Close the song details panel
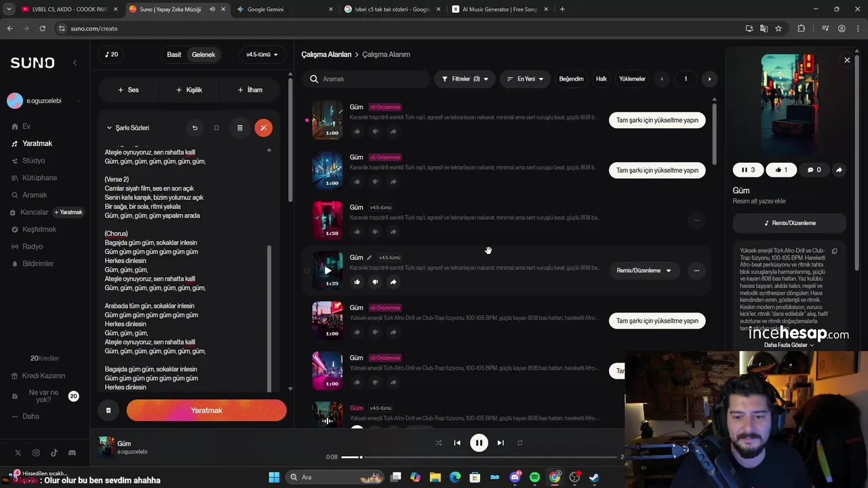The width and height of the screenshot is (868, 488). coord(847,60)
